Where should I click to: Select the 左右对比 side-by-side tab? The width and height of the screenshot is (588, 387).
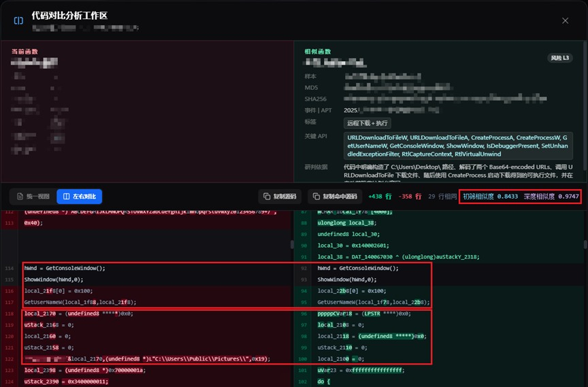point(80,197)
